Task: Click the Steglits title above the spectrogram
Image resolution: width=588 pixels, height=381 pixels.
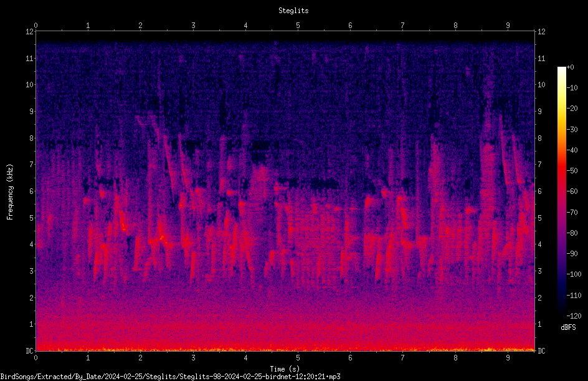Action: click(293, 11)
